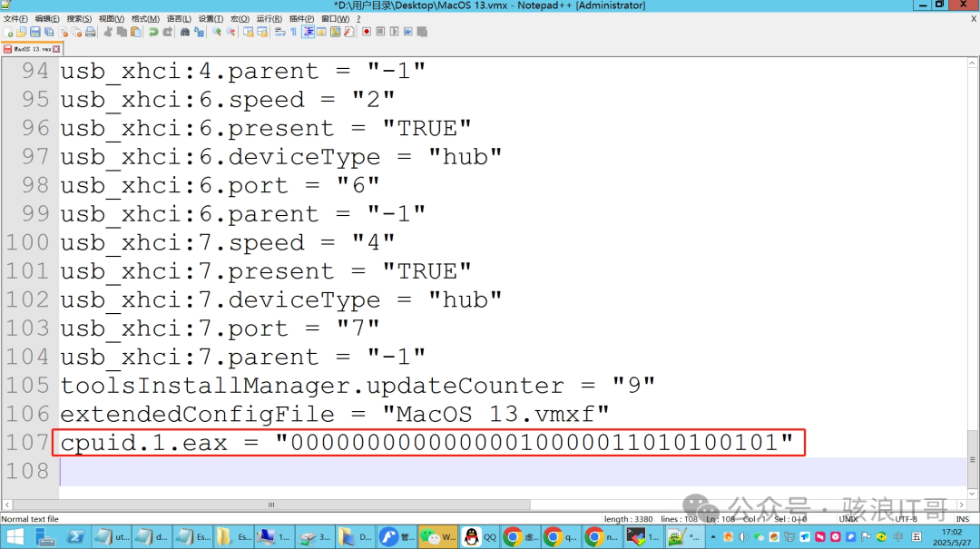Show hidden tray icons with the up arrow

pyautogui.click(x=712, y=536)
